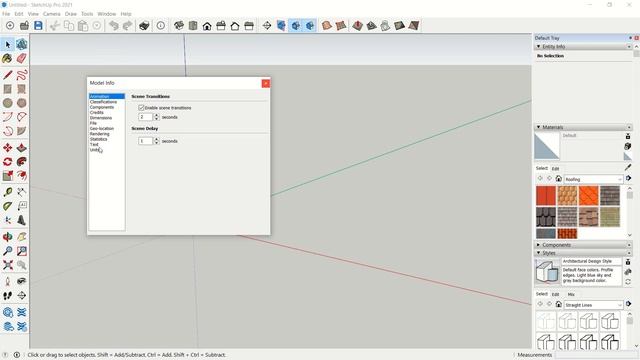Collapse the Styles panel
This screenshot has width=640, height=360.
point(538,253)
